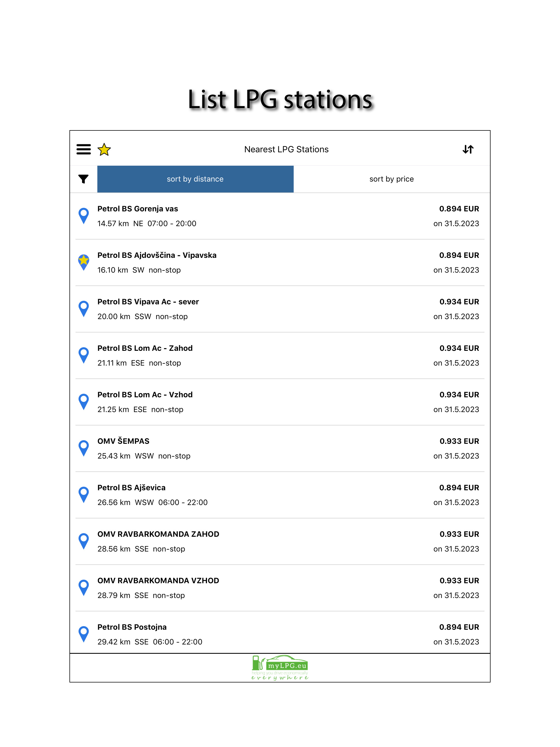The image size is (560, 747).
Task: Click the map pin for Petrol BS Ajševica
Action: coord(83,494)
